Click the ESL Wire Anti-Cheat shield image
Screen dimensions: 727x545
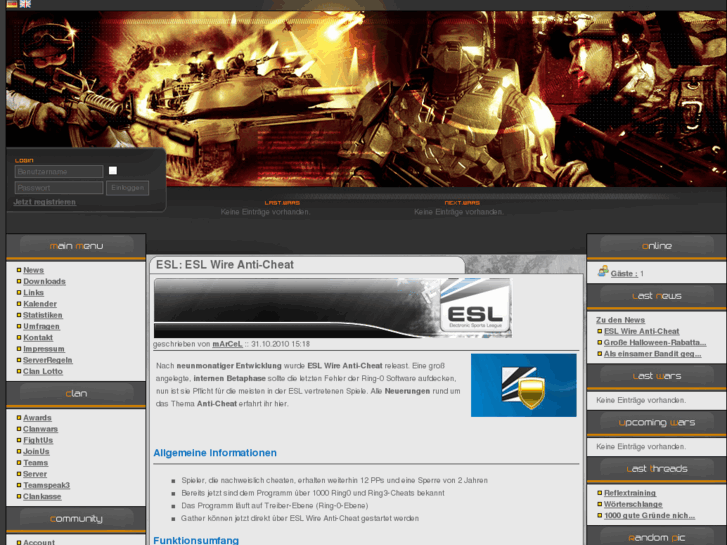pyautogui.click(x=523, y=385)
